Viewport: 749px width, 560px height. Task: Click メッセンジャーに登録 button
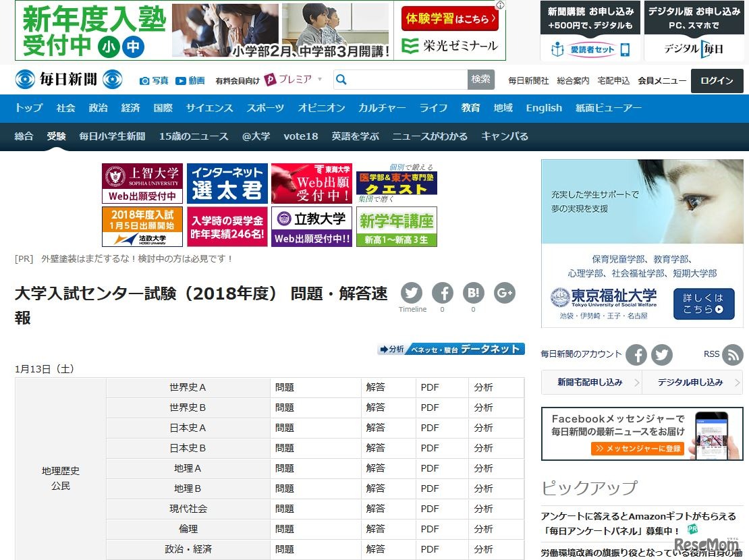[x=636, y=448]
